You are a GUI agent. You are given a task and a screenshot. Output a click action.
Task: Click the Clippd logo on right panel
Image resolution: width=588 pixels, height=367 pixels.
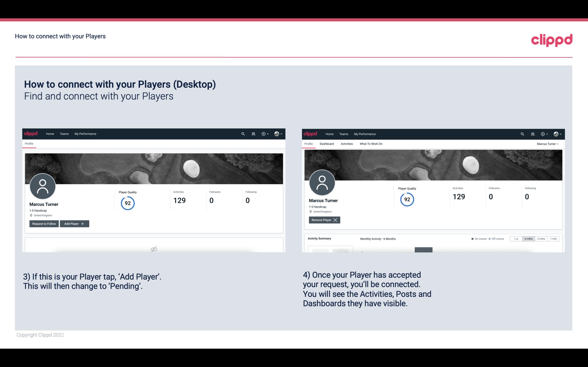[x=310, y=133]
